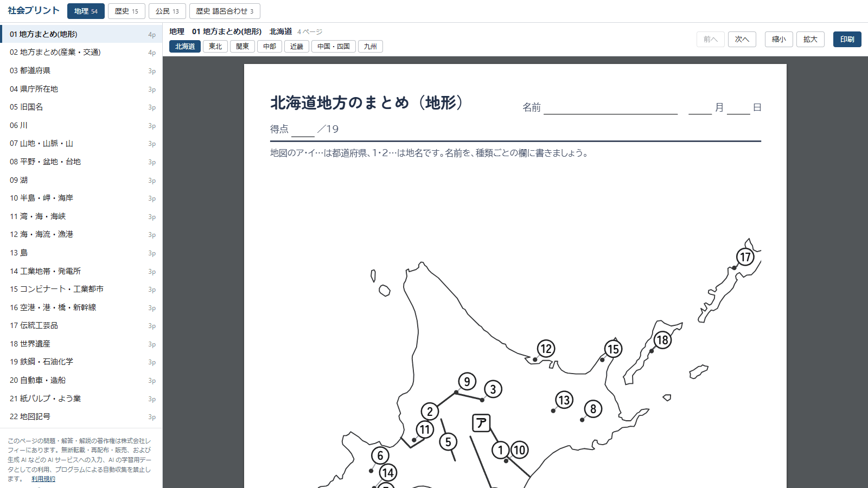
Task: Open 06 川 worksheet
Action: pyautogui.click(x=81, y=125)
